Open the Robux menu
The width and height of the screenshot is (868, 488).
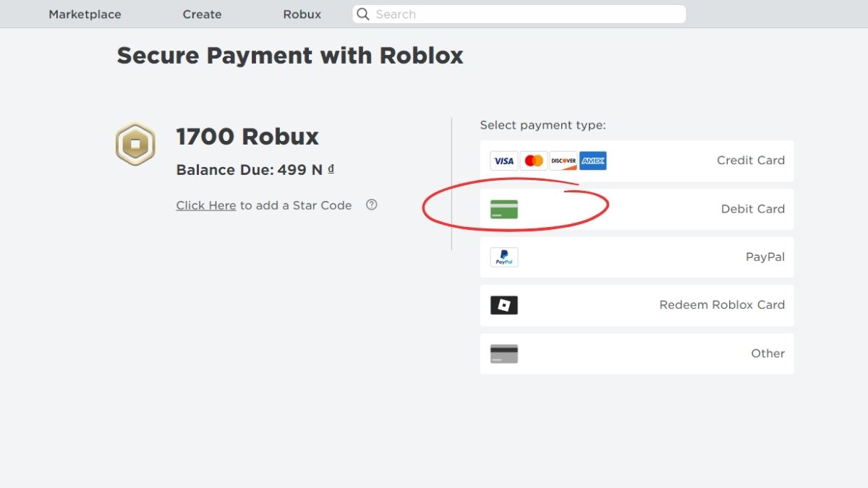tap(302, 14)
